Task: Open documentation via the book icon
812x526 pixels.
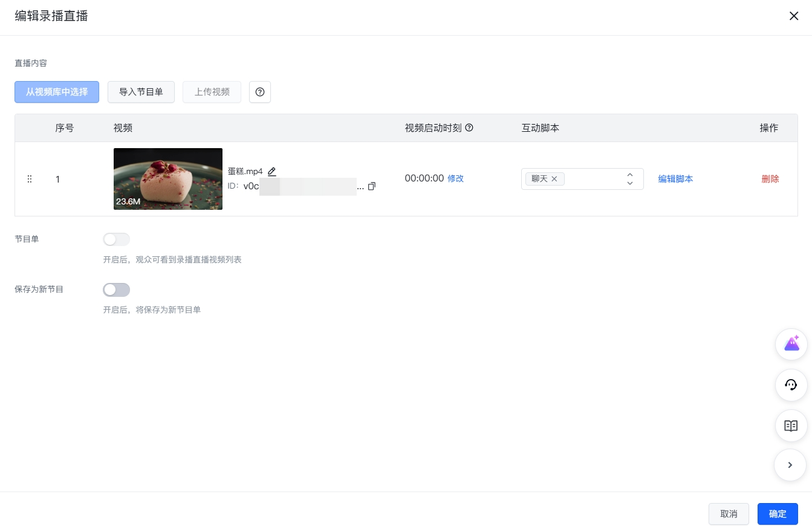Action: [791, 426]
